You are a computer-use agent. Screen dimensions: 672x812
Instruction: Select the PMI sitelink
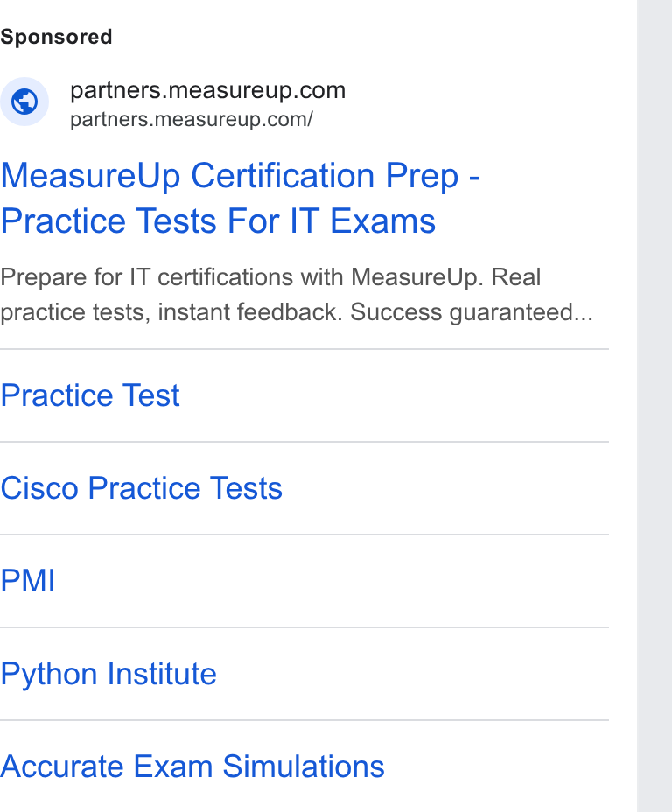27,581
